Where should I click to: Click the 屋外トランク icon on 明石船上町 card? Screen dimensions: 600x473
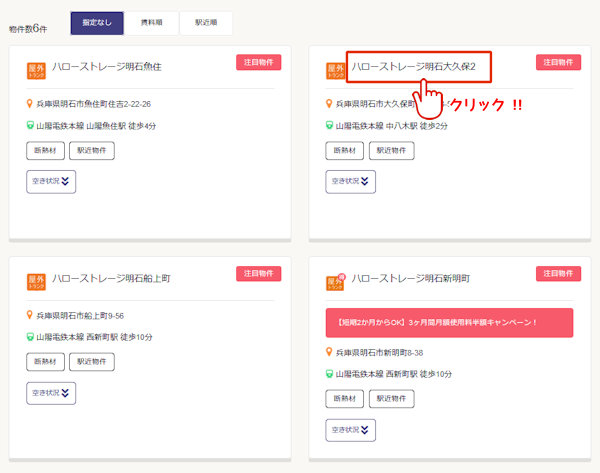36,282
